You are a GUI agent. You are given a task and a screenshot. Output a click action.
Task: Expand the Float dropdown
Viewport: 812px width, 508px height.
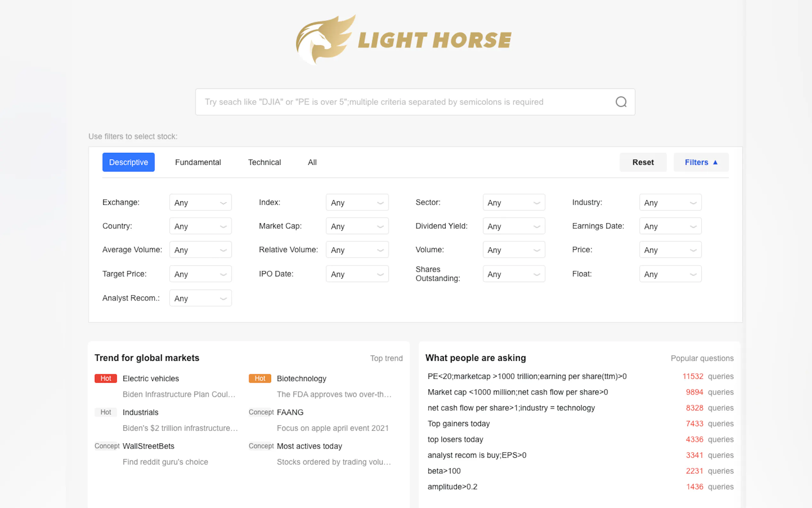point(670,274)
